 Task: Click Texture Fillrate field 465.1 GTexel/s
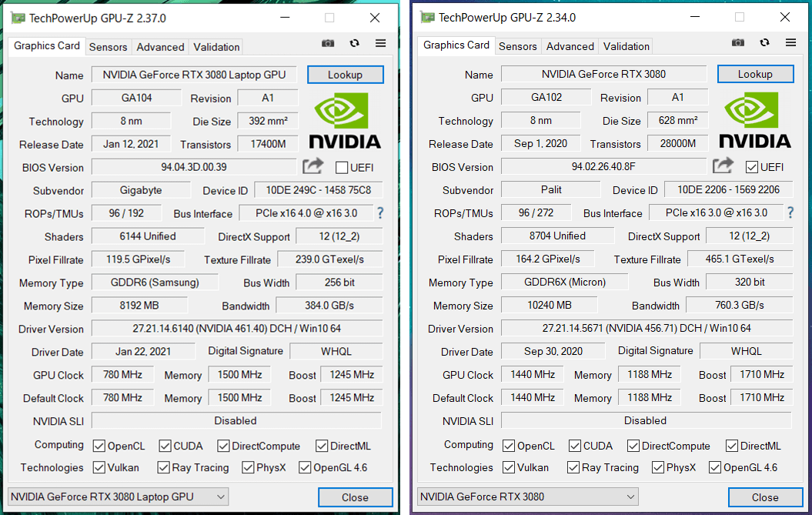pos(740,259)
